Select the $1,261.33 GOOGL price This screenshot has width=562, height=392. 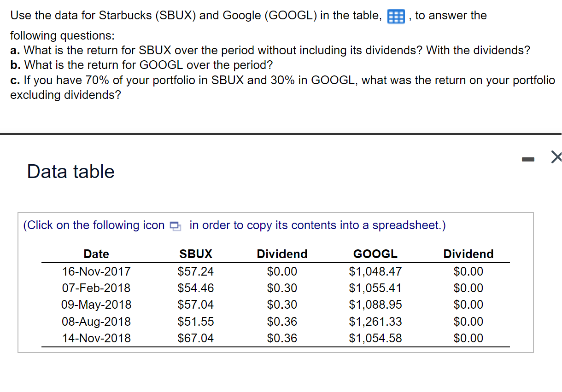(x=375, y=321)
